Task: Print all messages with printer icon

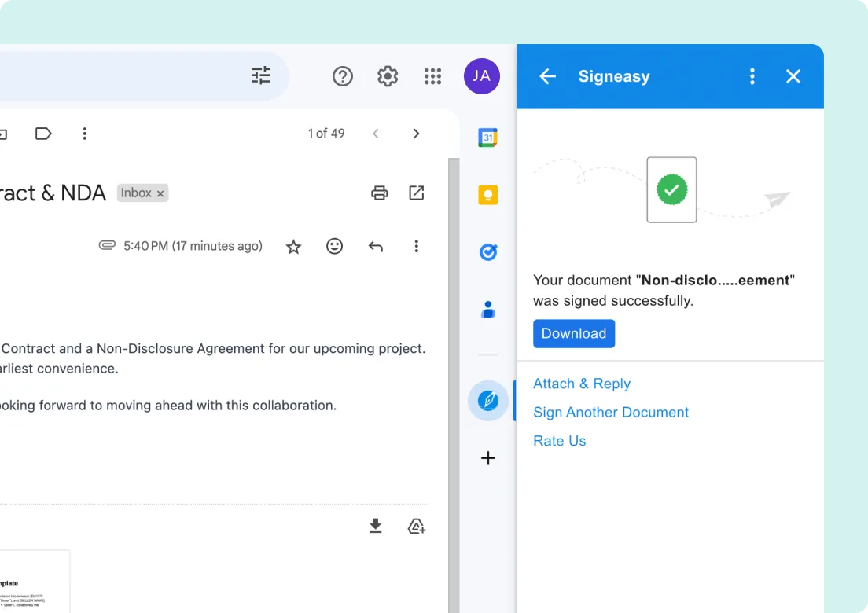Action: (x=379, y=193)
